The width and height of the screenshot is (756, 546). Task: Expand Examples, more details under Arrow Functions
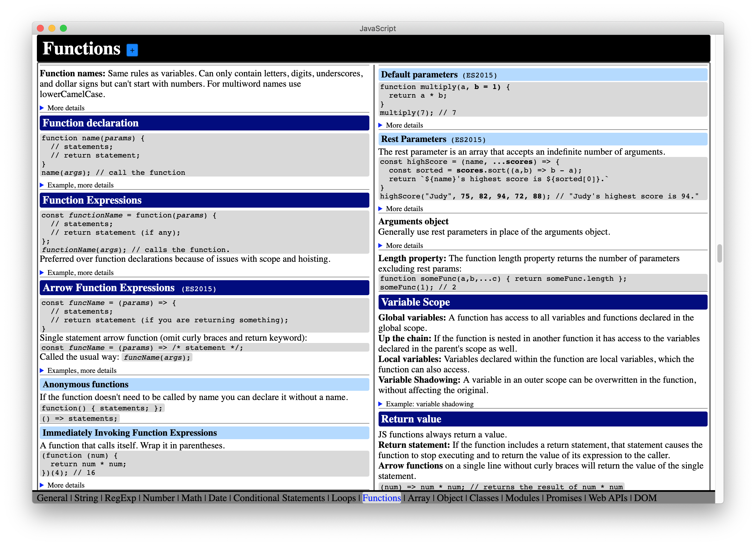pyautogui.click(x=78, y=371)
